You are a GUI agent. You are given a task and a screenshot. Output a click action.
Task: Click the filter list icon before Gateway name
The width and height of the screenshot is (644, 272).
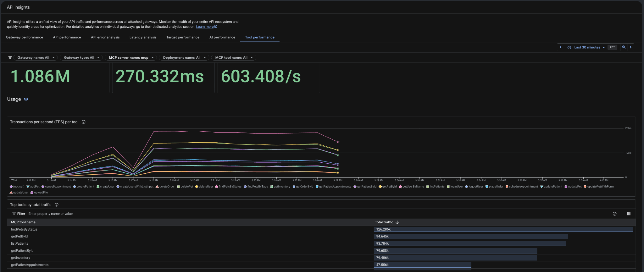tap(10, 58)
